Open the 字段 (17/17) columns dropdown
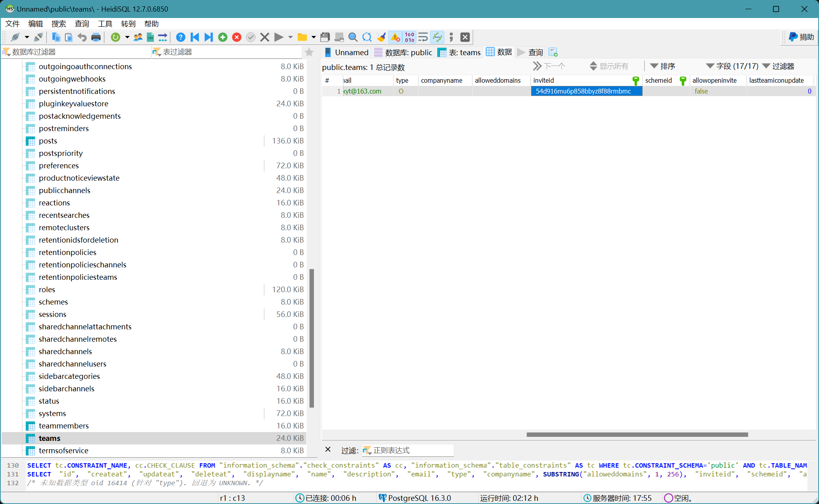Viewport: 819px width, 504px height. (x=732, y=66)
